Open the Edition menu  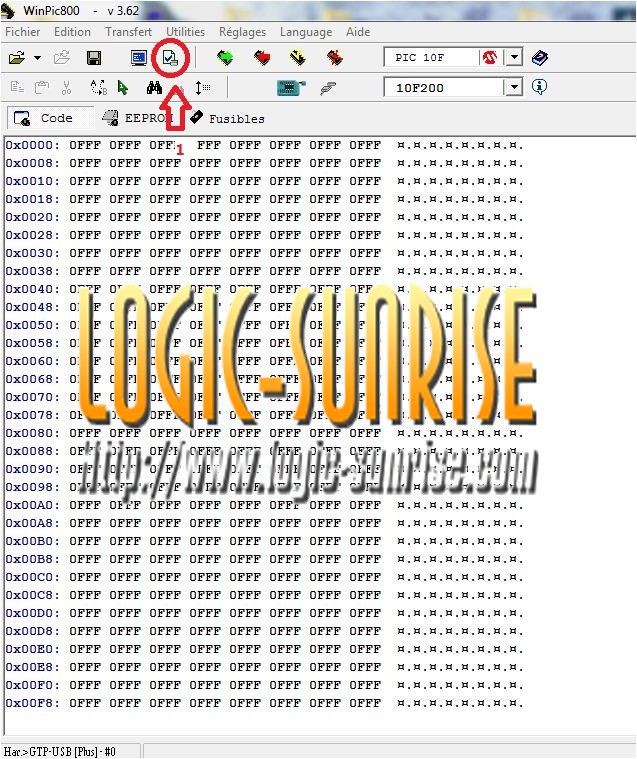pyautogui.click(x=72, y=32)
